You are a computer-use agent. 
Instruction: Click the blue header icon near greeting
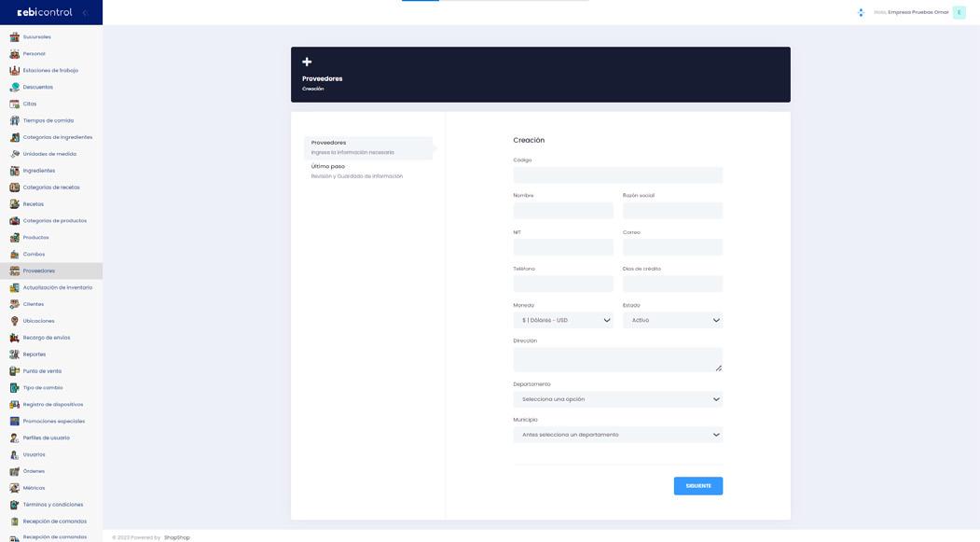[861, 12]
